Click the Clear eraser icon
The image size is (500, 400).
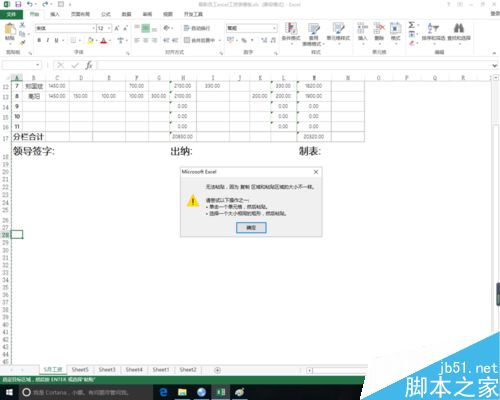tap(412, 43)
